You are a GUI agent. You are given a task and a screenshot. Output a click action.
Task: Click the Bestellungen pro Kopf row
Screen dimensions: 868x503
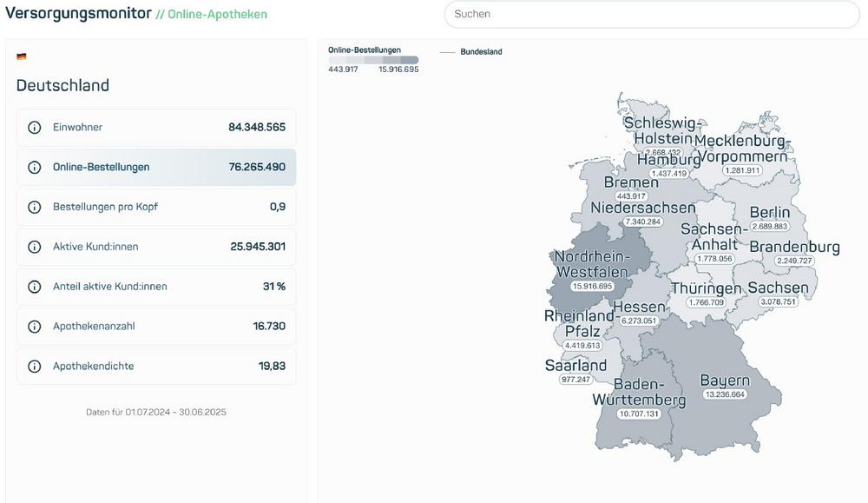pyautogui.click(x=156, y=207)
